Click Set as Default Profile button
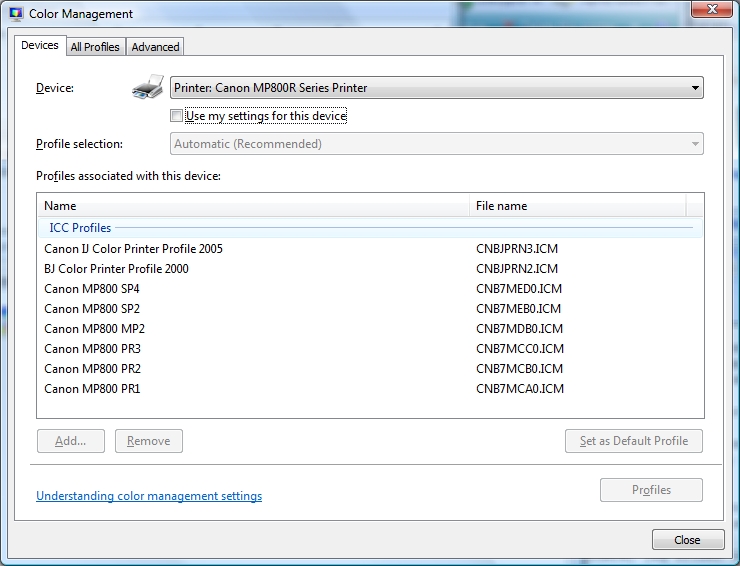 634,441
